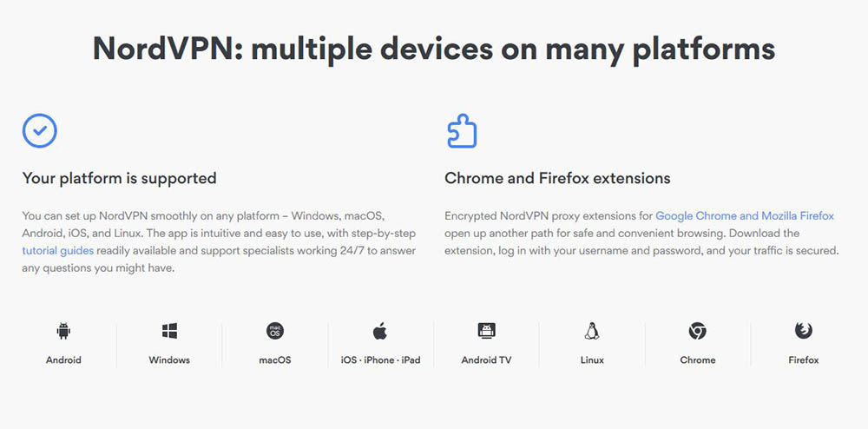Select the iOS · iPhone · iPad label
This screenshot has height=429, width=868.
(x=380, y=360)
